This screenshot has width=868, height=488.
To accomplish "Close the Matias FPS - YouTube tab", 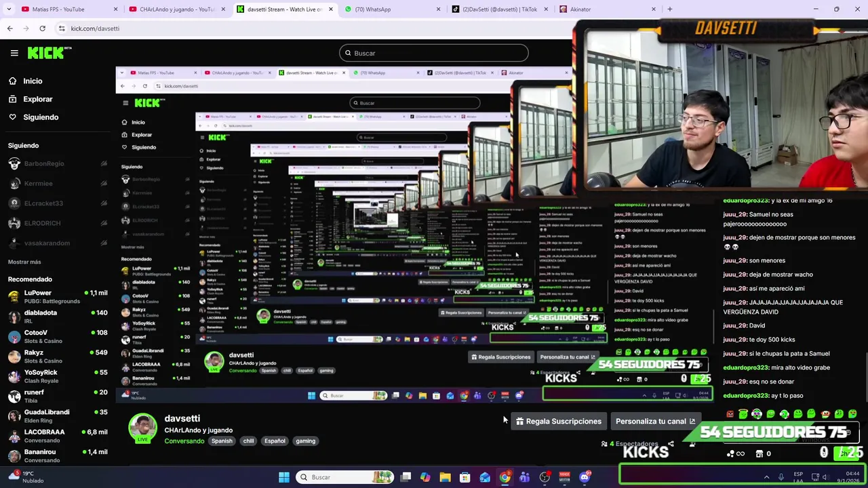I will [115, 9].
